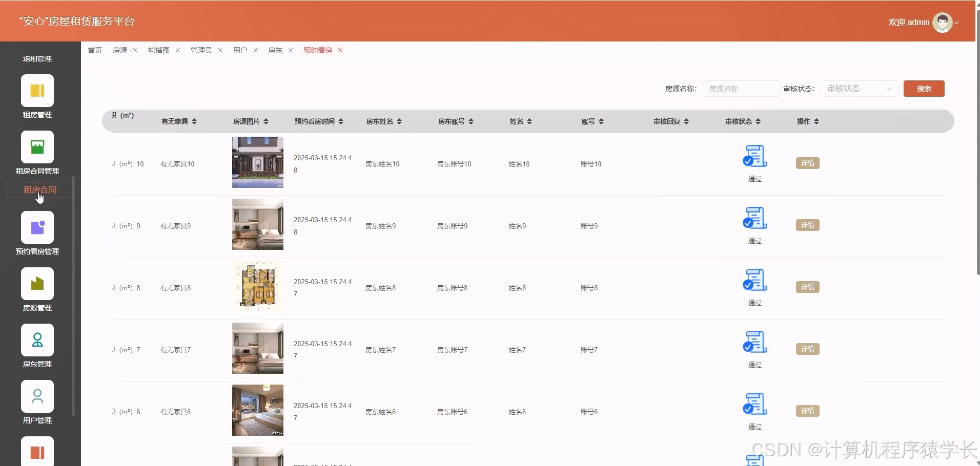980x466 pixels.
Task: Open 房东管理 sidebar icon
Action: pyautogui.click(x=37, y=340)
